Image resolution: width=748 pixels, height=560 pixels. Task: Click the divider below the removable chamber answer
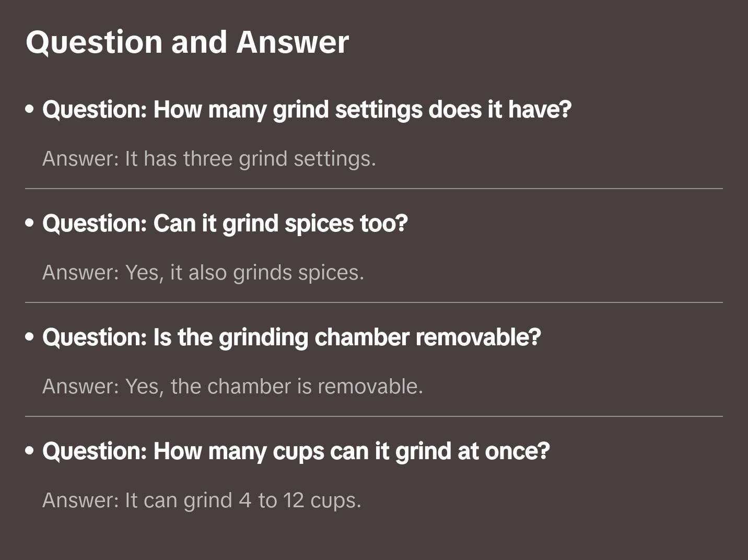pos(374,416)
